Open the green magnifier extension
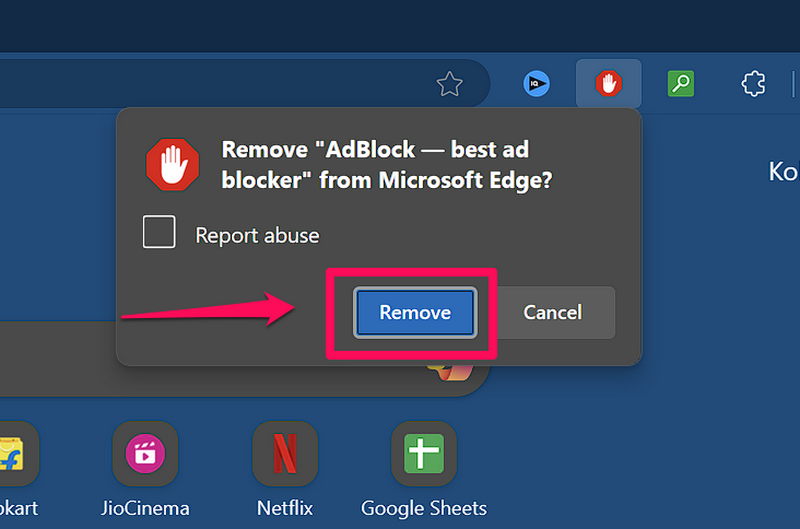The height and width of the screenshot is (529, 800). [x=680, y=85]
